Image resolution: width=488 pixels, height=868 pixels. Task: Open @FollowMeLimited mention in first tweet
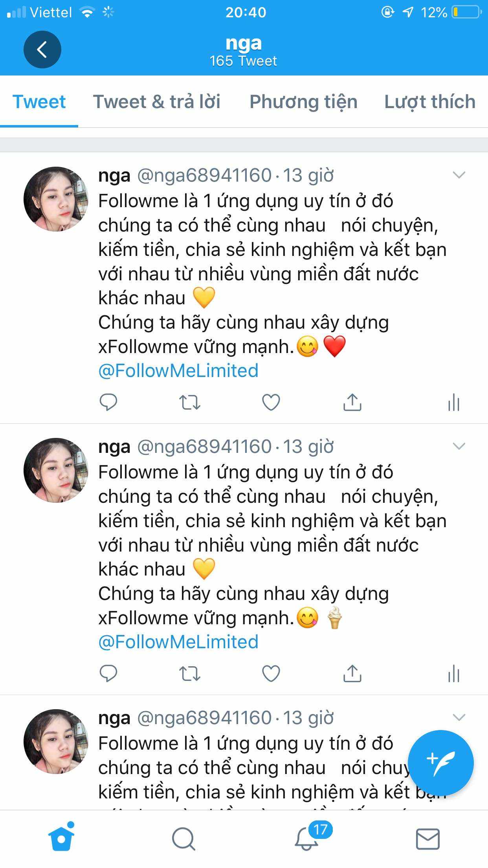178,371
